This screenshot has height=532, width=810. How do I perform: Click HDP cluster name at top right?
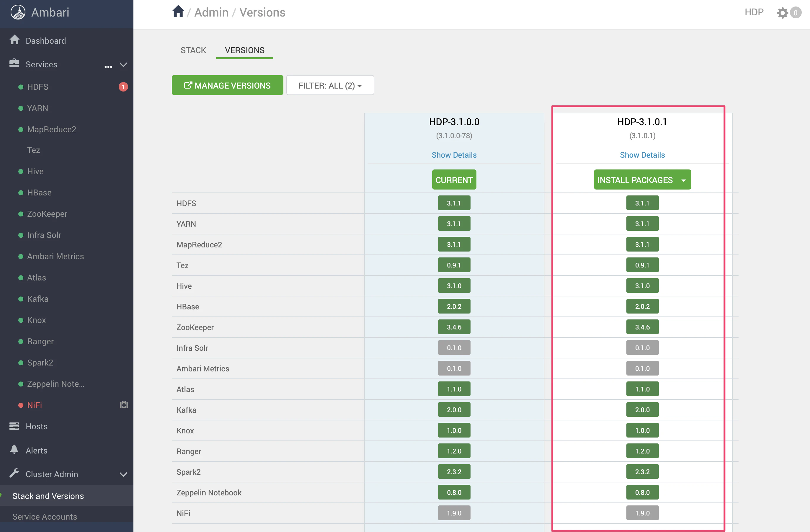pos(754,12)
